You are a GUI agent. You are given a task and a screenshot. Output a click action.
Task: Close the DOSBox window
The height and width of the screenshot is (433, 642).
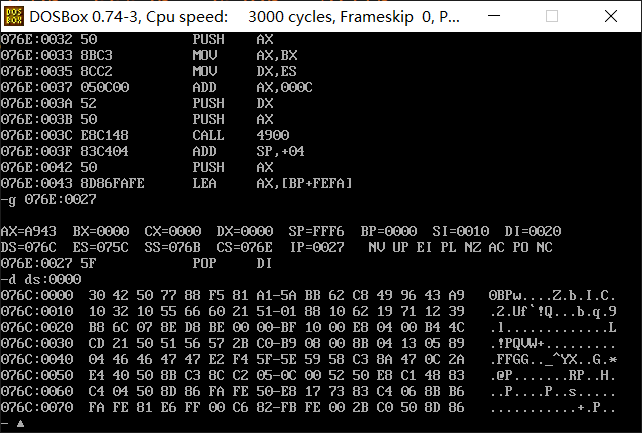[610, 16]
